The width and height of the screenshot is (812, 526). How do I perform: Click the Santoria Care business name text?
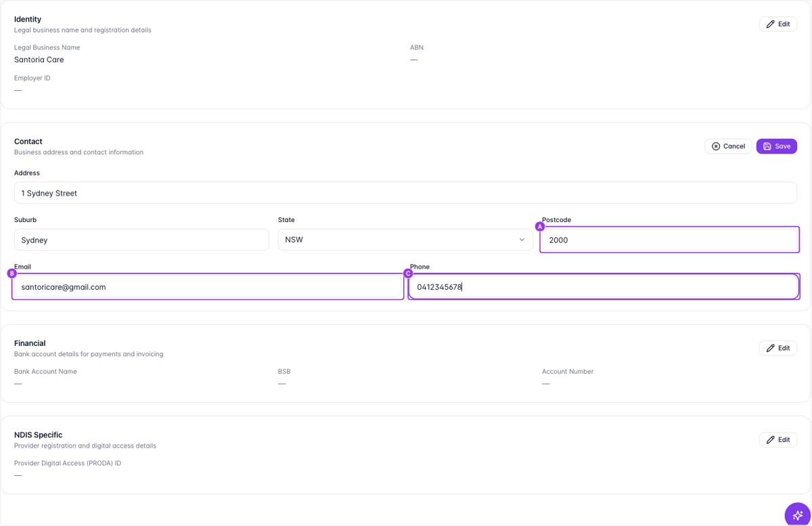click(x=39, y=60)
